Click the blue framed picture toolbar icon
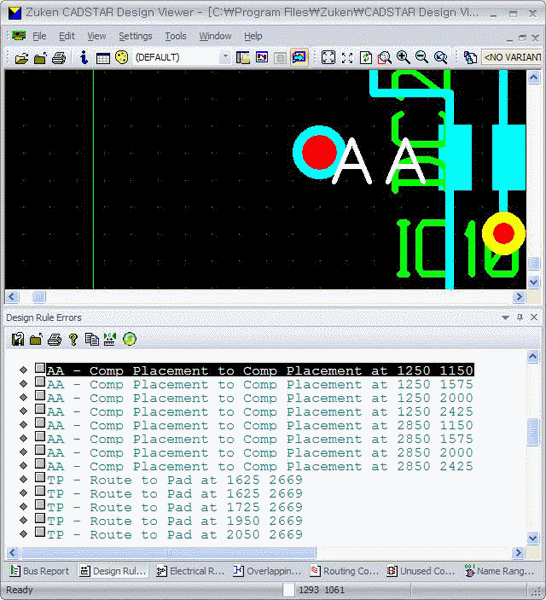 pyautogui.click(x=262, y=58)
